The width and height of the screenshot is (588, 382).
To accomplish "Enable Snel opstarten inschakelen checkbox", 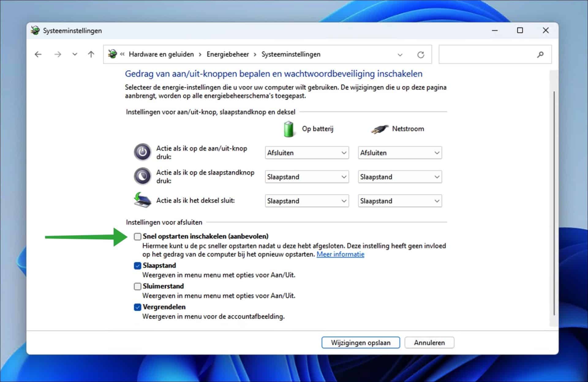I will point(137,236).
